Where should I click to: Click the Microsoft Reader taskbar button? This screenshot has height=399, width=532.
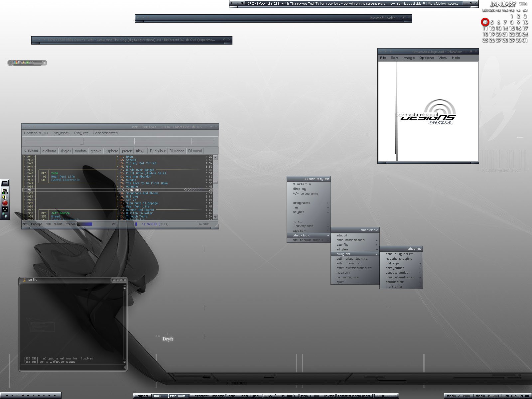click(207, 396)
